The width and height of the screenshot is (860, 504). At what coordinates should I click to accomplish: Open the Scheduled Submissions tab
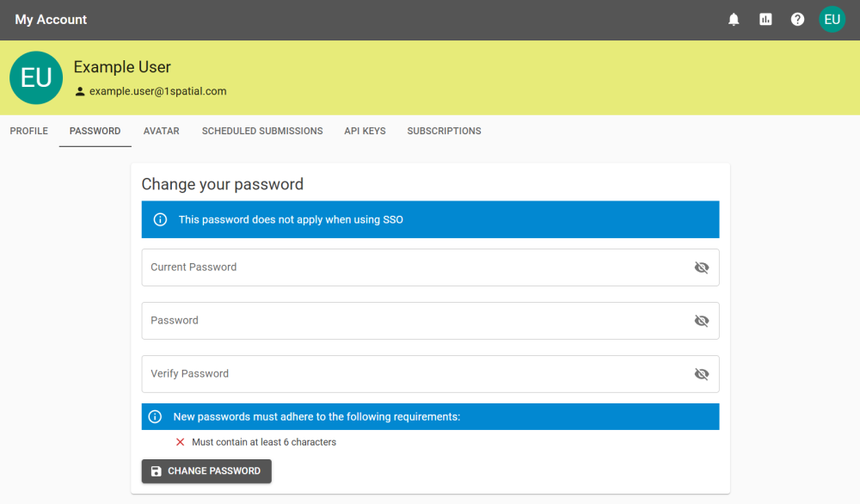click(x=262, y=131)
